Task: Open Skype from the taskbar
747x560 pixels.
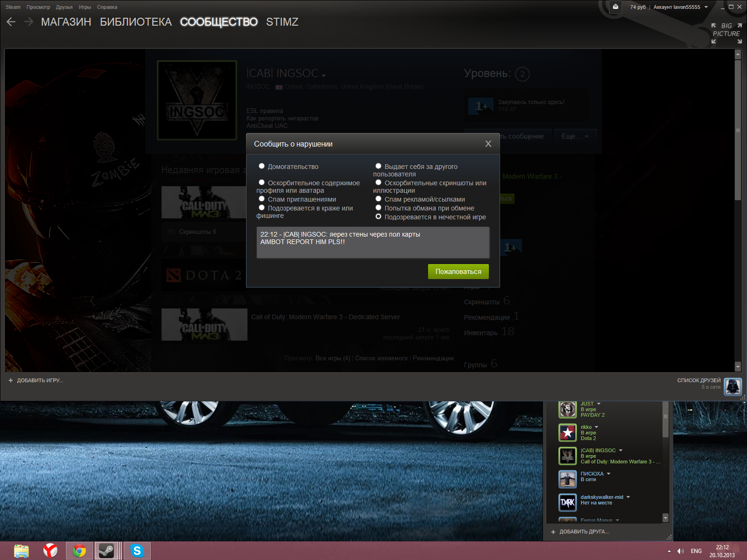Action: click(137, 551)
